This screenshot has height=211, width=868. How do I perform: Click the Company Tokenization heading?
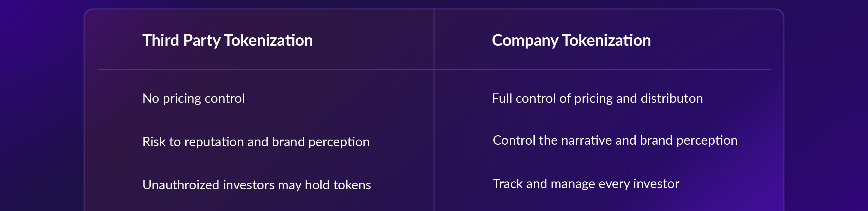pos(571,40)
